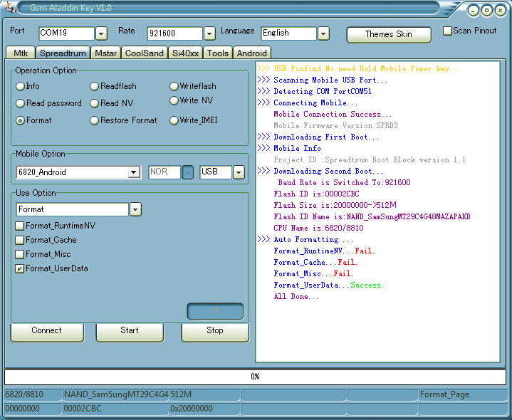
Task: Open the CoolSand tab
Action: 145,53
